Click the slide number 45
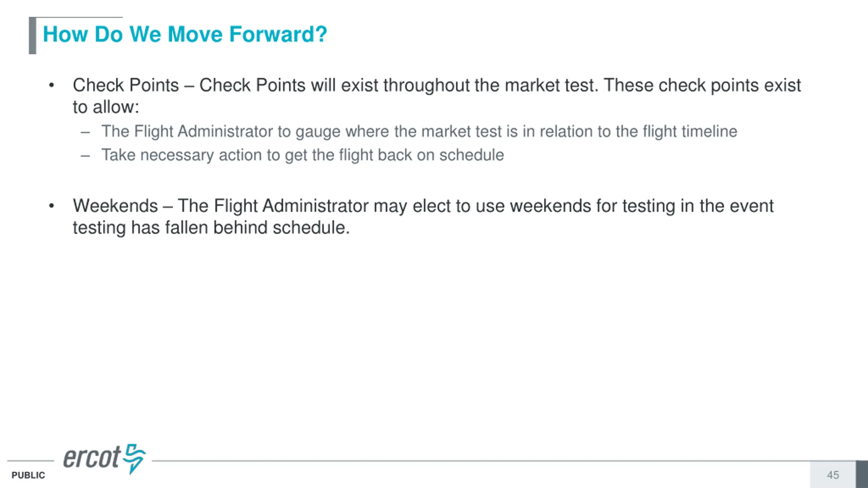The height and width of the screenshot is (488, 868). click(x=833, y=475)
